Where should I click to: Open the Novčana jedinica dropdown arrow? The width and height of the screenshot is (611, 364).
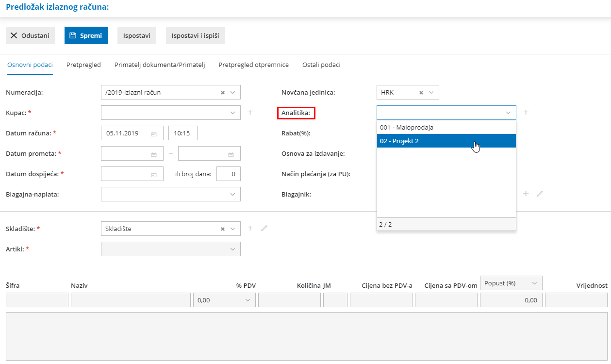(x=431, y=92)
